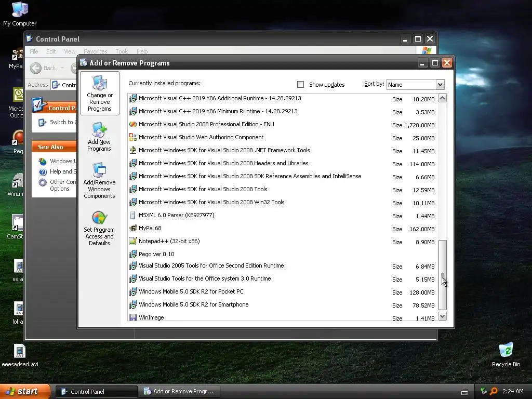Image resolution: width=532 pixels, height=399 pixels.
Task: Click Notepad++ program icon in list
Action: click(x=132, y=241)
